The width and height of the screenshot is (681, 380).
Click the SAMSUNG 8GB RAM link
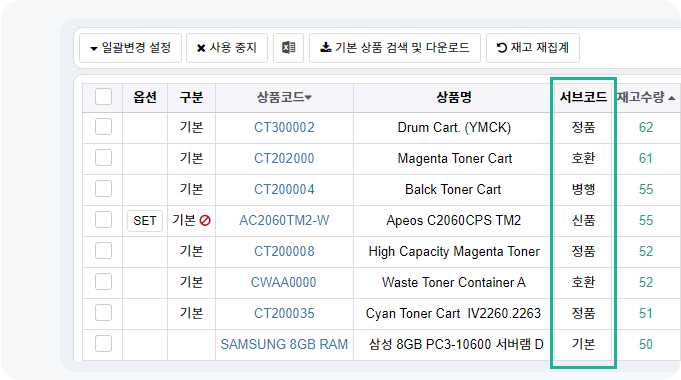click(x=284, y=344)
